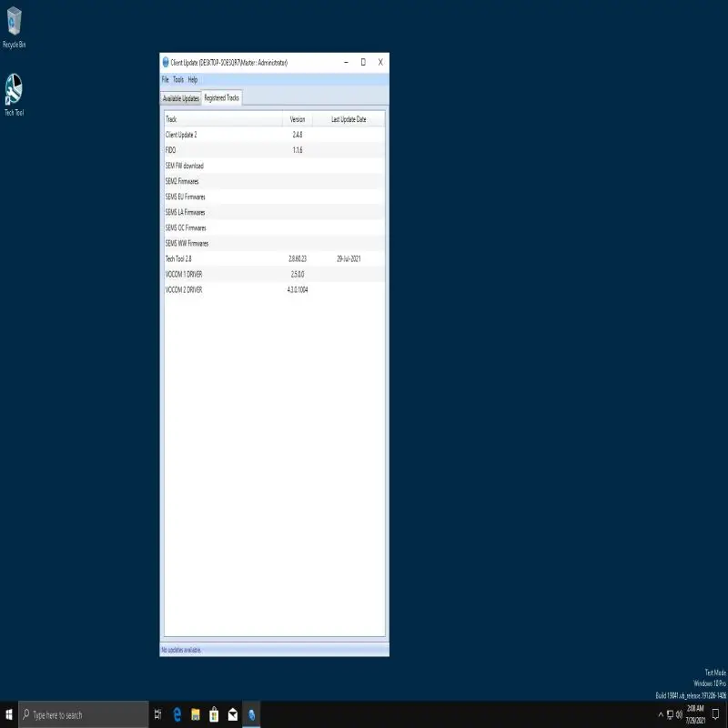Open Microsoft Store from the taskbar

point(214,714)
